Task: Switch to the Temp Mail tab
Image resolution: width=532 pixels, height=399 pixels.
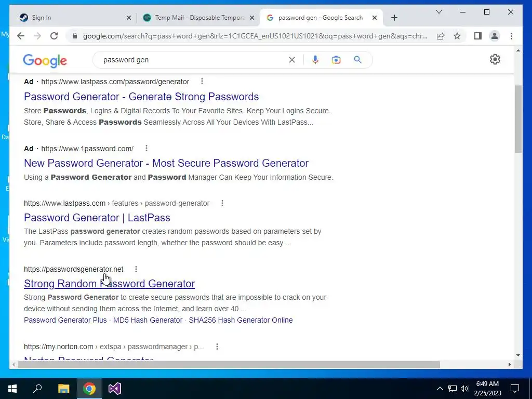Action: 198,18
